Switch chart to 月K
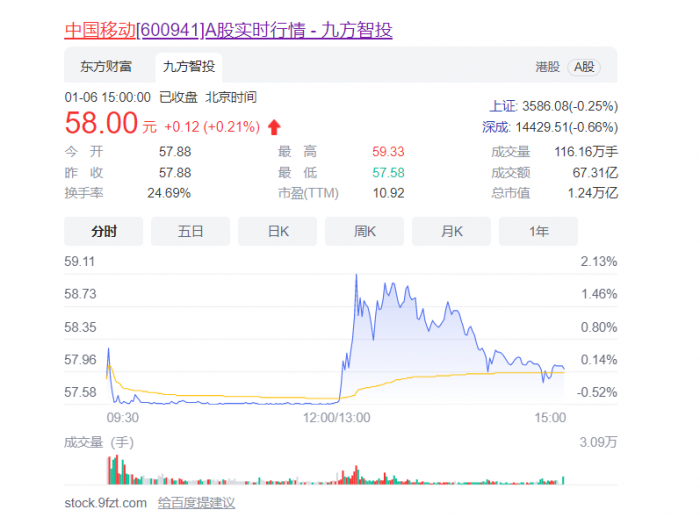This screenshot has width=700, height=517. [451, 231]
